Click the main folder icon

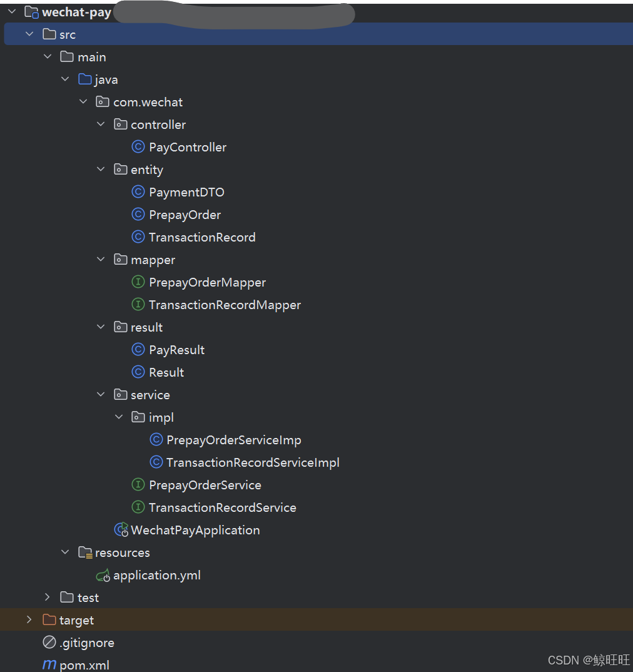[x=67, y=56]
